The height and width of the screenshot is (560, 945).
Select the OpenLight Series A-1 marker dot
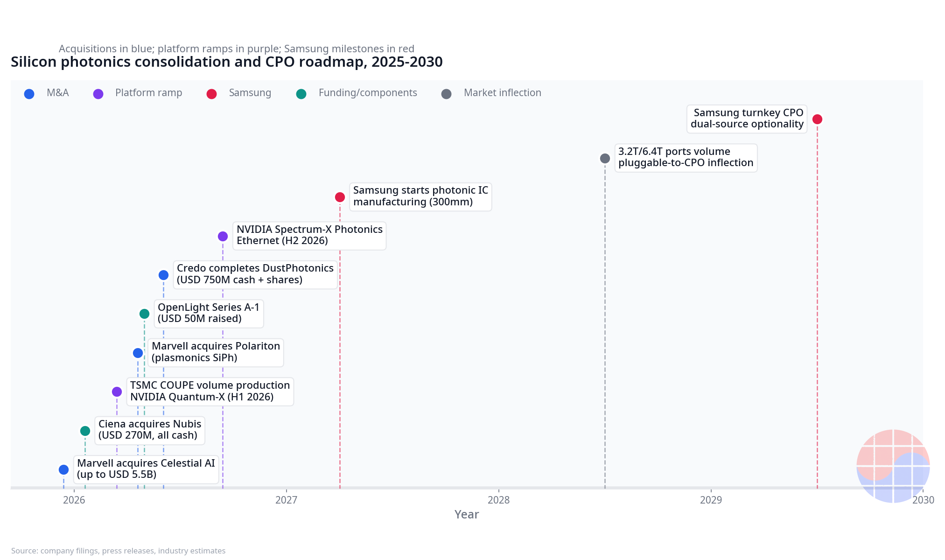[145, 314]
